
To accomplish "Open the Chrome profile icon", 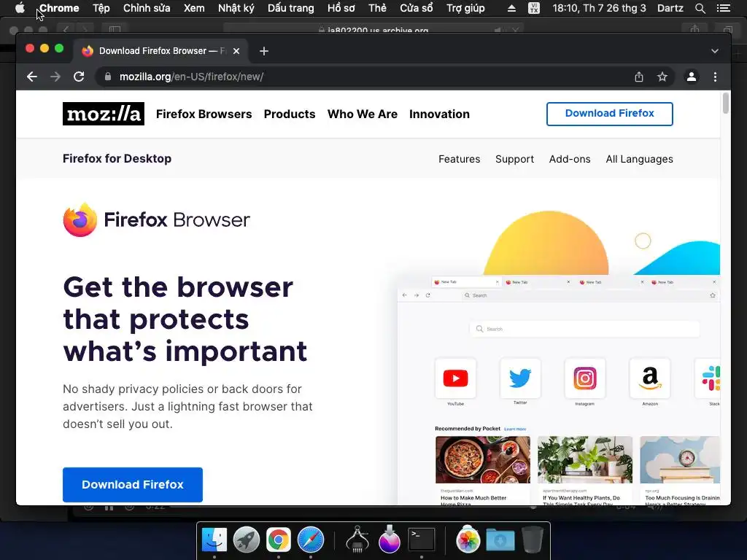I will click(692, 77).
